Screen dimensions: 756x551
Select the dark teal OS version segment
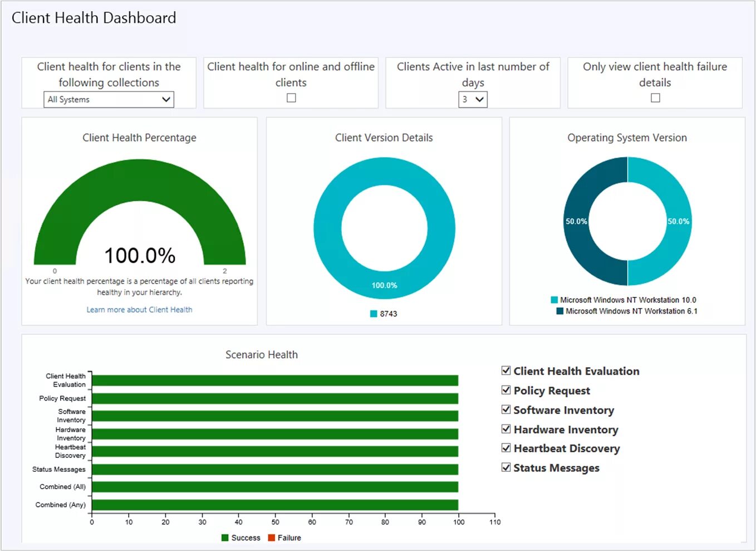[x=576, y=221]
